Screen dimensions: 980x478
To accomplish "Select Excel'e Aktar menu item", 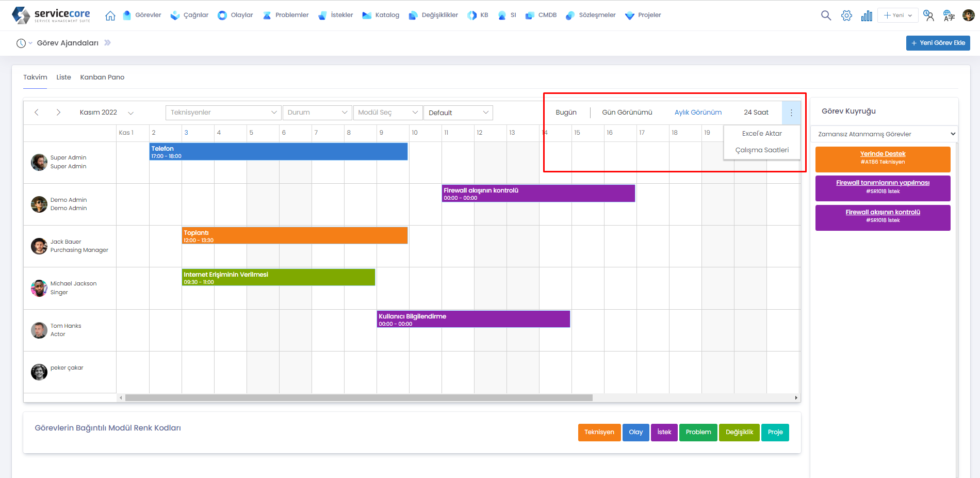I will pos(762,133).
